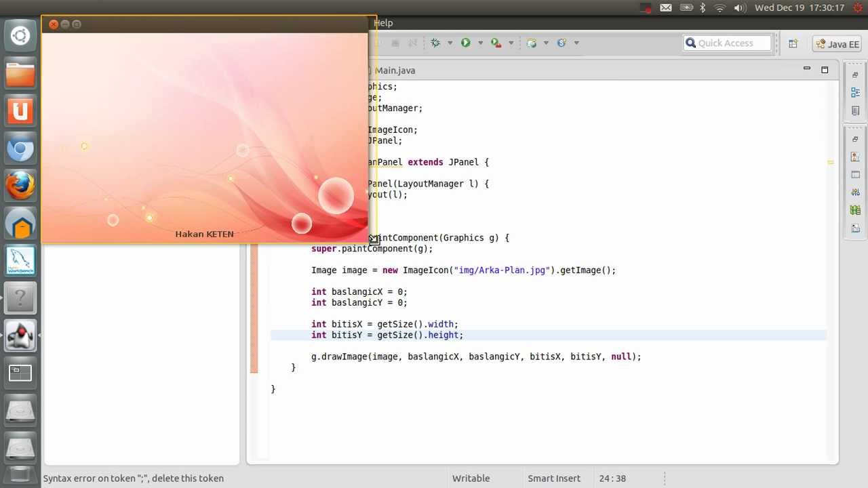Restore the lower right trim stack
This screenshot has height=488, width=868.
click(x=856, y=139)
